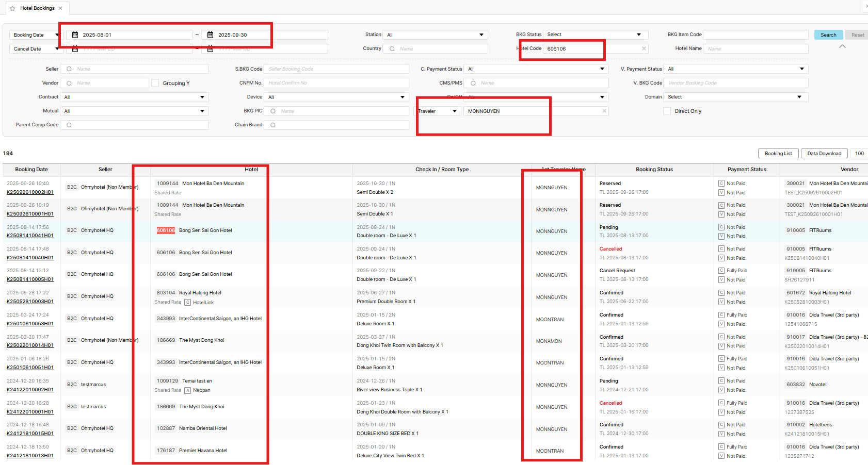Click the Seller column header
This screenshot has height=465, width=868.
pyautogui.click(x=105, y=170)
